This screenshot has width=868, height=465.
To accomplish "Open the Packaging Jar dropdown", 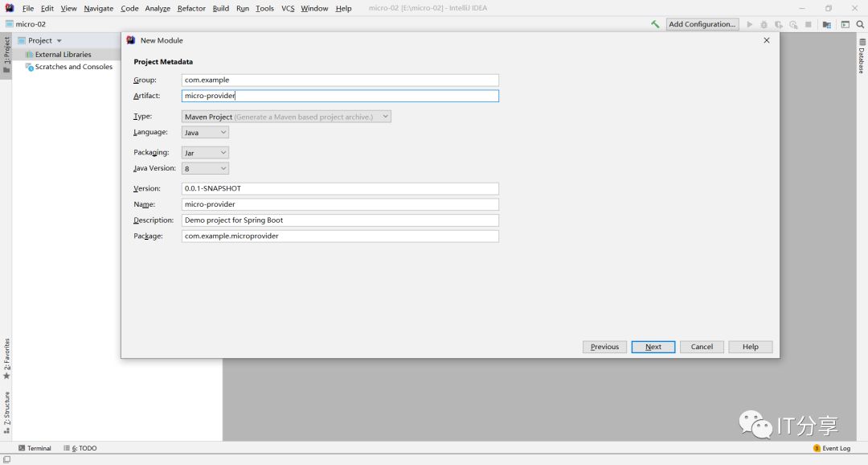I will (205, 152).
